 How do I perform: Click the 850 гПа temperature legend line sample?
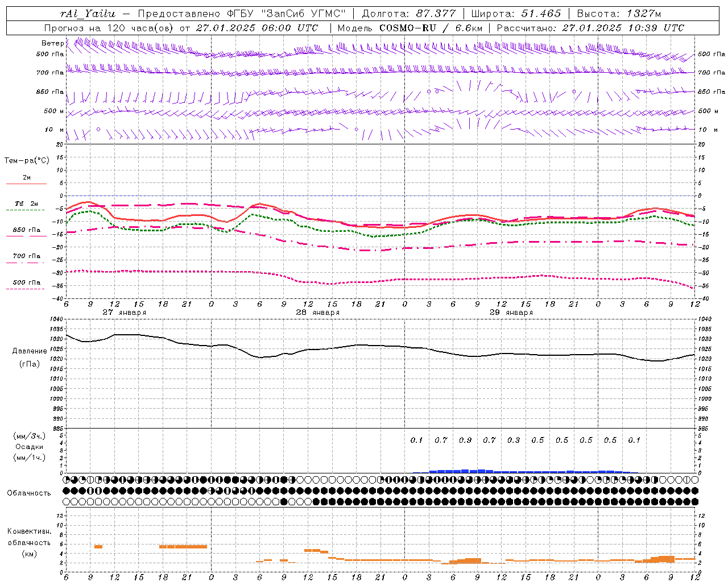(26, 236)
